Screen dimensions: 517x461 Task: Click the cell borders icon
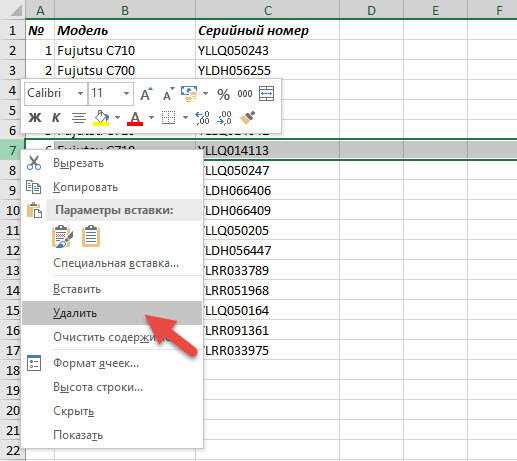(x=168, y=118)
